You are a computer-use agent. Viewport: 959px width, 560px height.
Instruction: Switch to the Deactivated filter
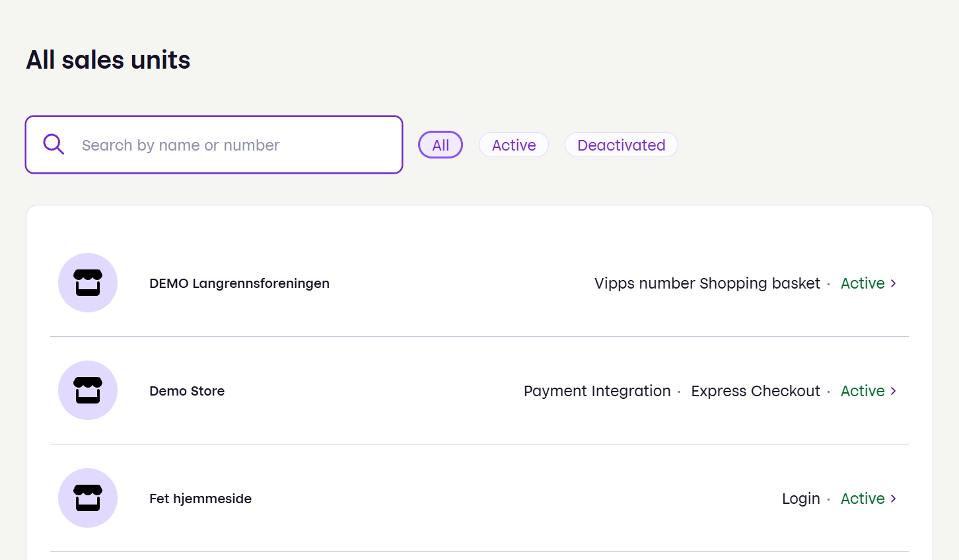[x=621, y=145]
